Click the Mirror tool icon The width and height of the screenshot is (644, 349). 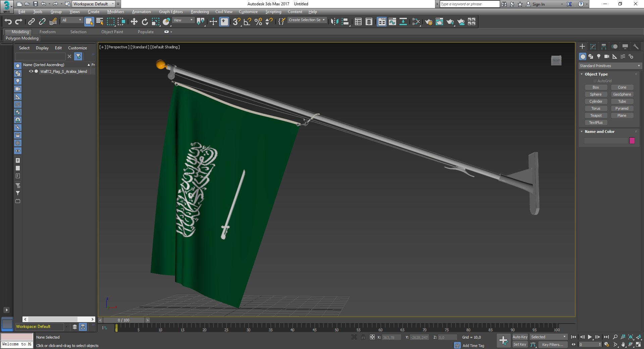[x=334, y=22]
